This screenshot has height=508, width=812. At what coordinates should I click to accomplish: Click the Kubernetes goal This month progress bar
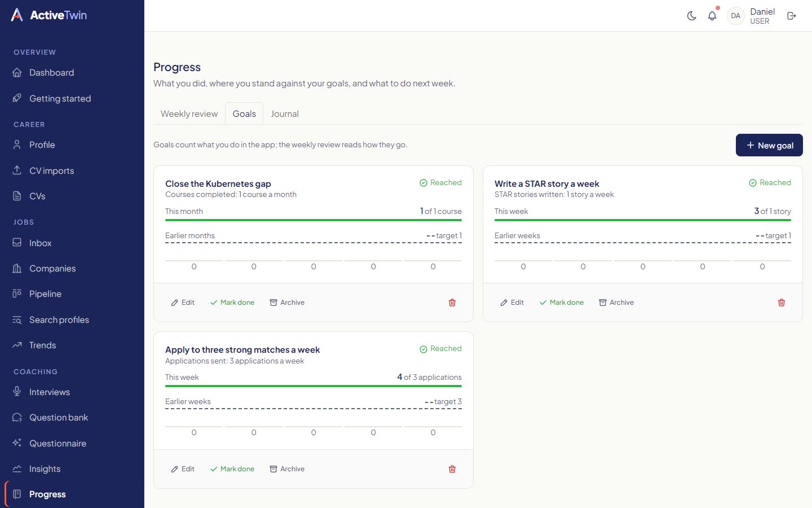click(x=314, y=220)
